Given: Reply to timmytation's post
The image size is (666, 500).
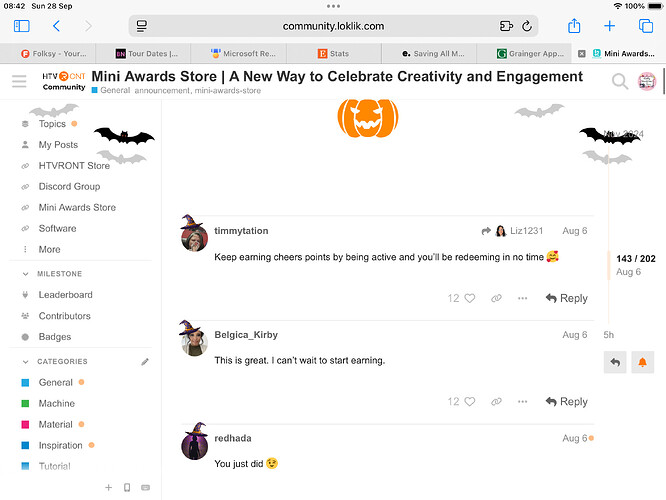Looking at the screenshot, I should click(566, 298).
